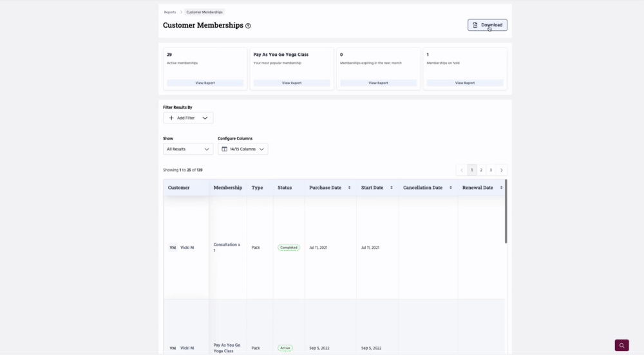The image size is (644, 355).
Task: Open the first Vicki M customer row
Action: (187, 248)
